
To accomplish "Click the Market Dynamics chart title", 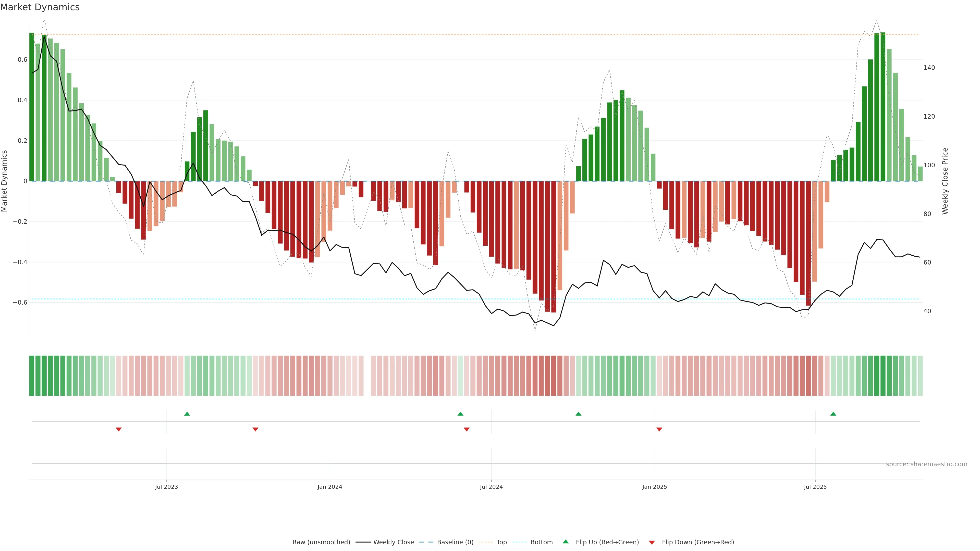I will 40,7.
